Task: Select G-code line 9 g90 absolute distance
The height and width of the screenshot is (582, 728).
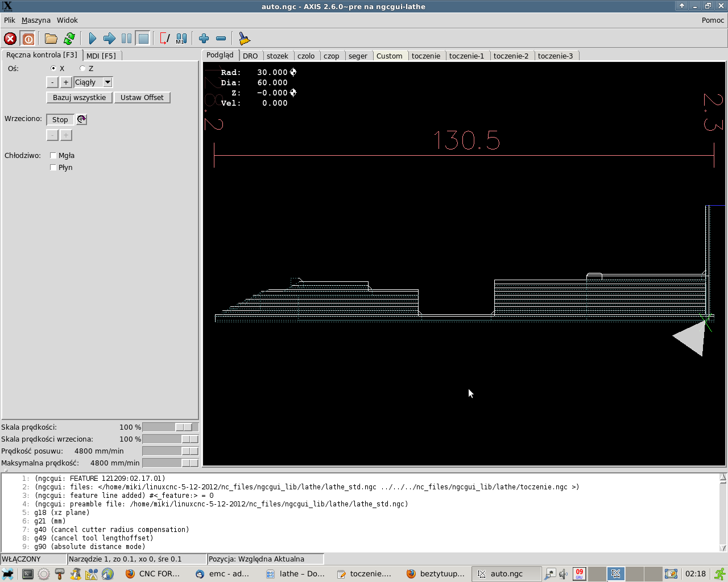Action: (90, 547)
